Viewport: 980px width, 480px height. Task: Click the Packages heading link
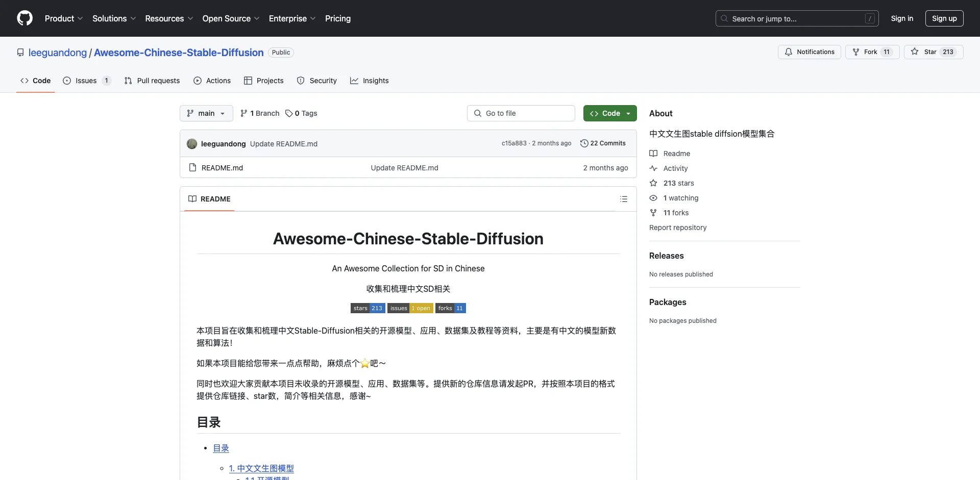click(x=668, y=302)
